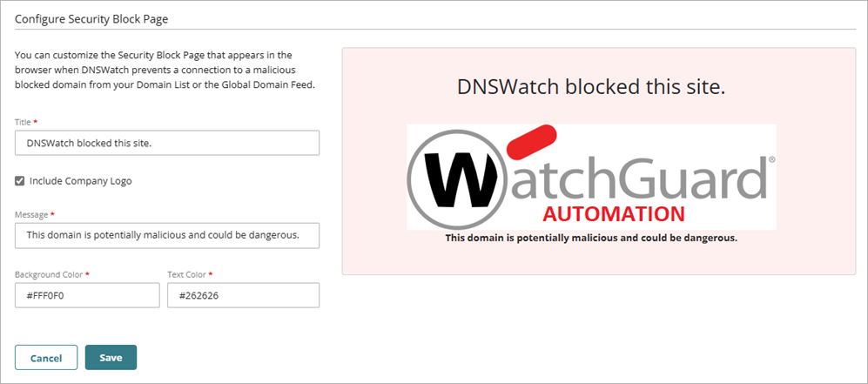Click the circled W icon in logo

pyautogui.click(x=454, y=179)
